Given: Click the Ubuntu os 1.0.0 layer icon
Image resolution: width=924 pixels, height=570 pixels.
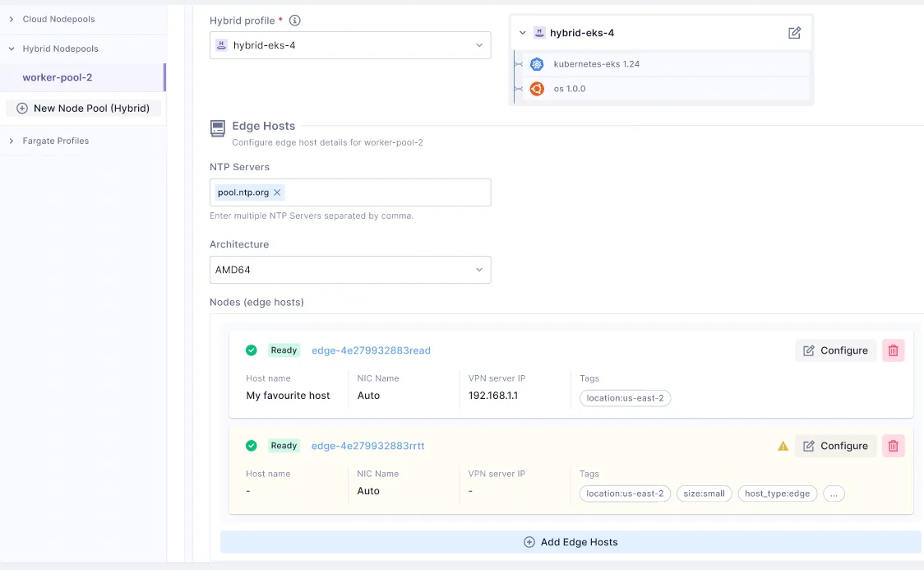Looking at the screenshot, I should (x=537, y=89).
